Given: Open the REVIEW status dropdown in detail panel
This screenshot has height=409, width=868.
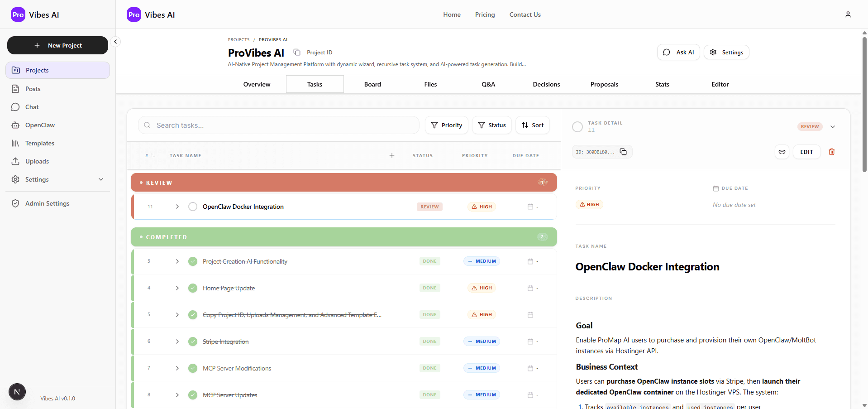Looking at the screenshot, I should click(833, 127).
